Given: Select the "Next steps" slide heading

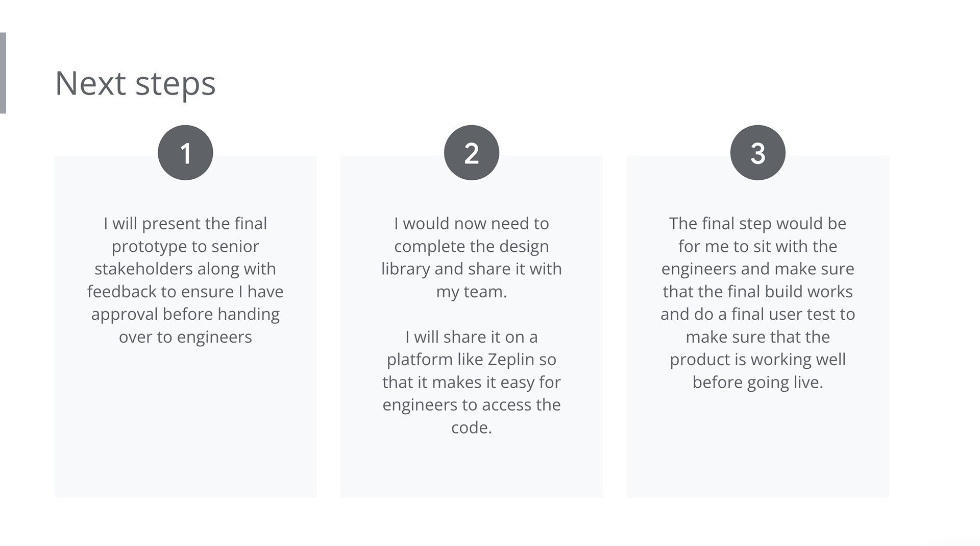Looking at the screenshot, I should (135, 83).
